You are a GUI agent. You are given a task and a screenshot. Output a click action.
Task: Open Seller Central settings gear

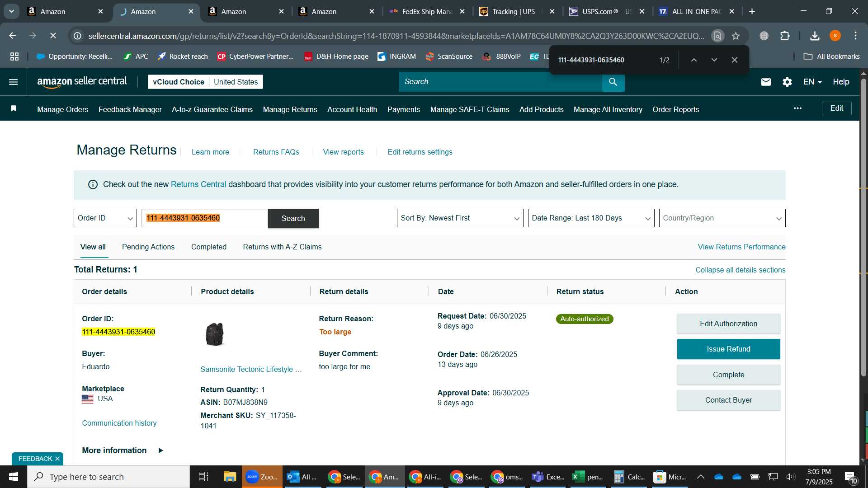click(x=787, y=82)
